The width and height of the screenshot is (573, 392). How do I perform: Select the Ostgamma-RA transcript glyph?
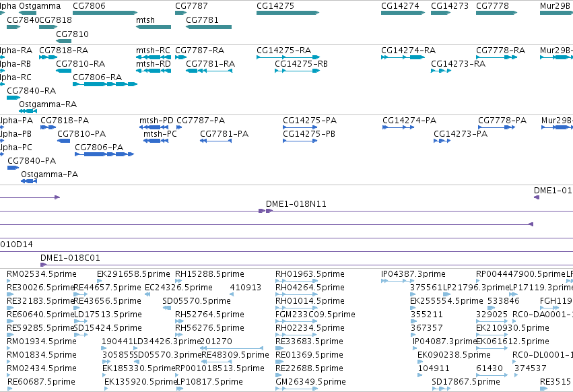pyautogui.click(x=28, y=111)
